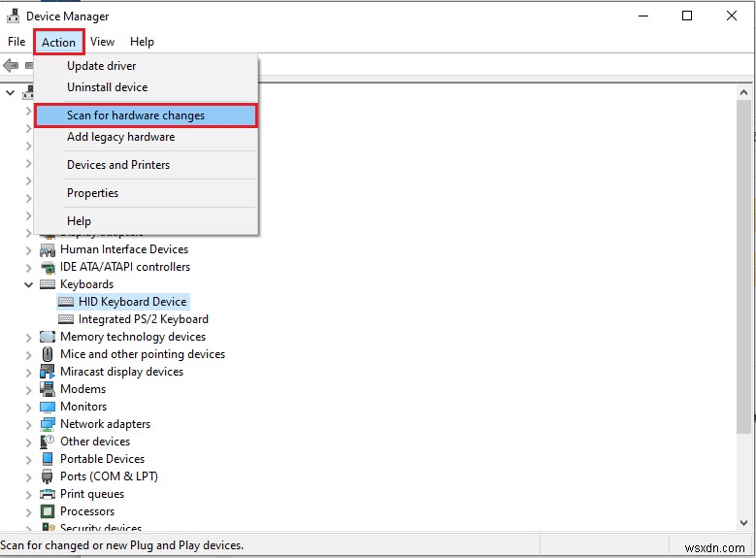Click the IDE ATA/ATAPI controllers icon
This screenshot has height=558, width=756.
pos(48,267)
